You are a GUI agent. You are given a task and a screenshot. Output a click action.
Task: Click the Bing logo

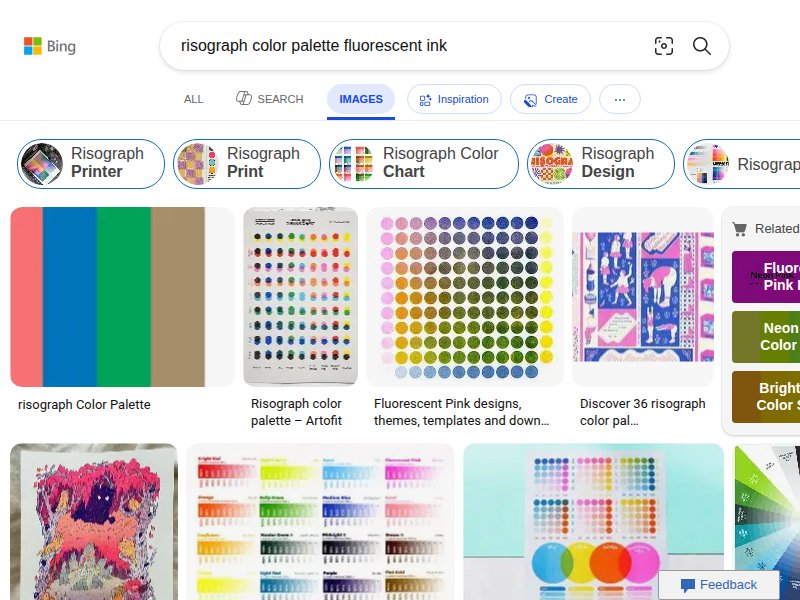46,45
